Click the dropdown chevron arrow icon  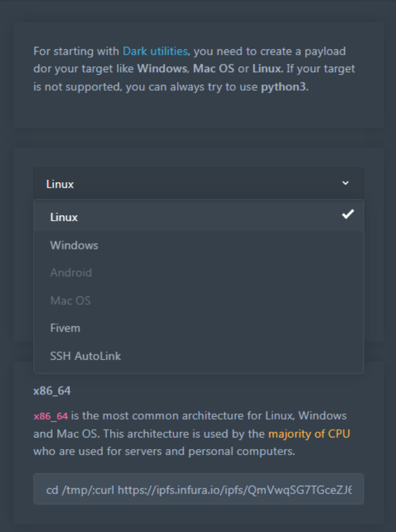(345, 183)
